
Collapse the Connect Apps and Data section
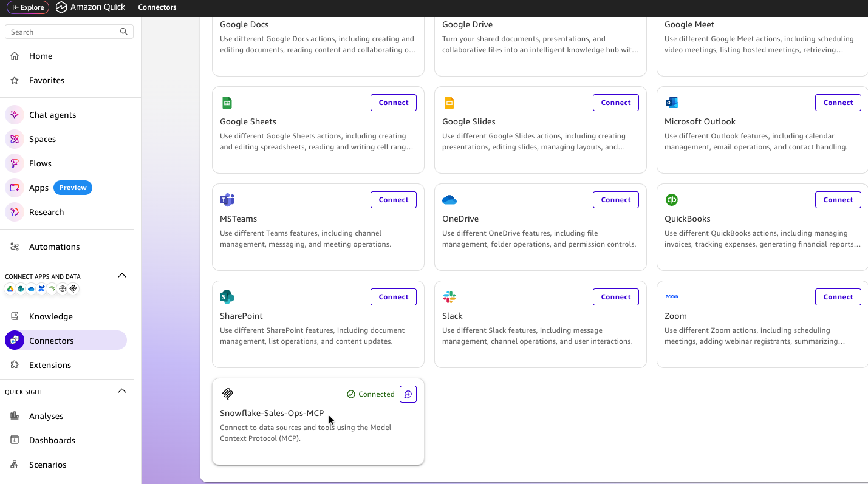122,276
